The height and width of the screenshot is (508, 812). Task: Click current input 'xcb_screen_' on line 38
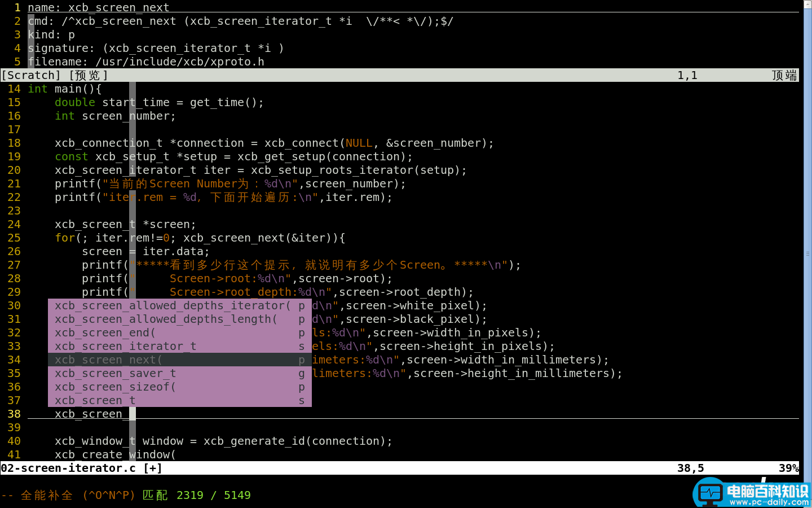tap(92, 414)
